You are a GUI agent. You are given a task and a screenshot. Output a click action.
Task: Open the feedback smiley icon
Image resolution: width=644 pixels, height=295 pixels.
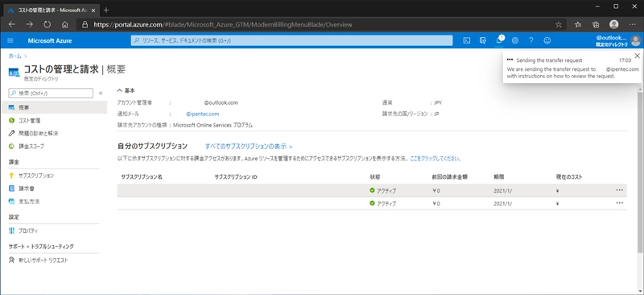547,40
